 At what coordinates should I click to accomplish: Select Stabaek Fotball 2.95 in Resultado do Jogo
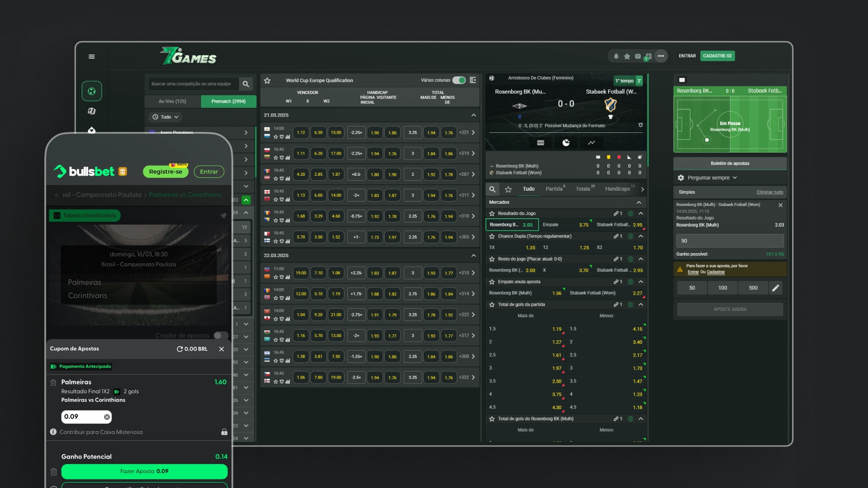click(x=619, y=225)
